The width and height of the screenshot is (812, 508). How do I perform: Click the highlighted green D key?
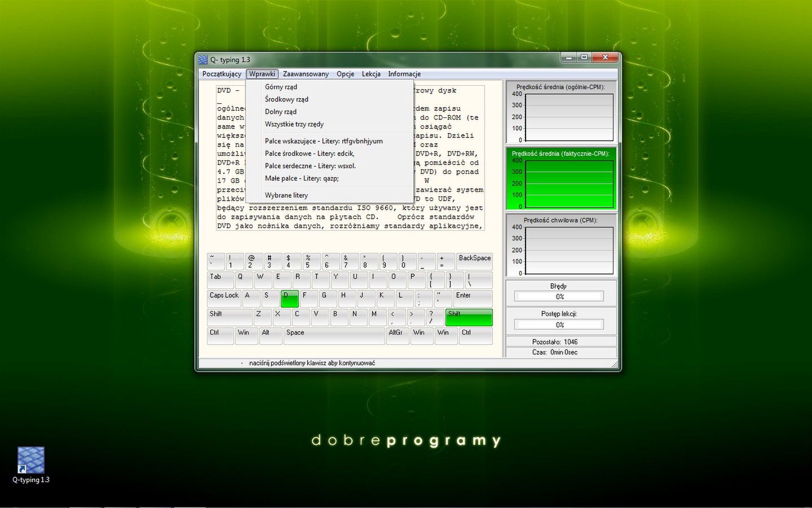pos(290,299)
